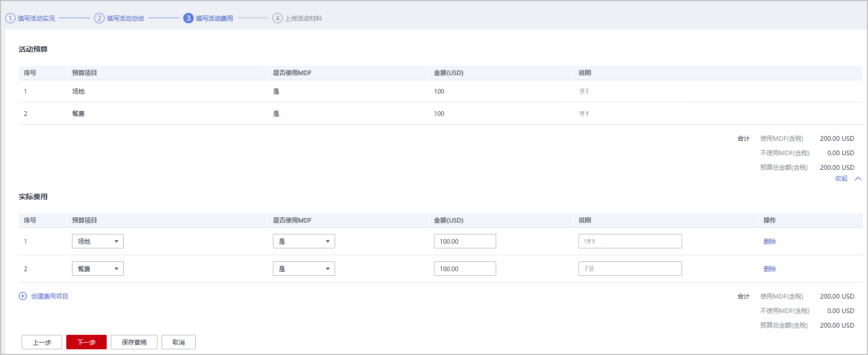Click the step 1 circle icon
Viewport: 868px width, 355px height.
[10, 18]
